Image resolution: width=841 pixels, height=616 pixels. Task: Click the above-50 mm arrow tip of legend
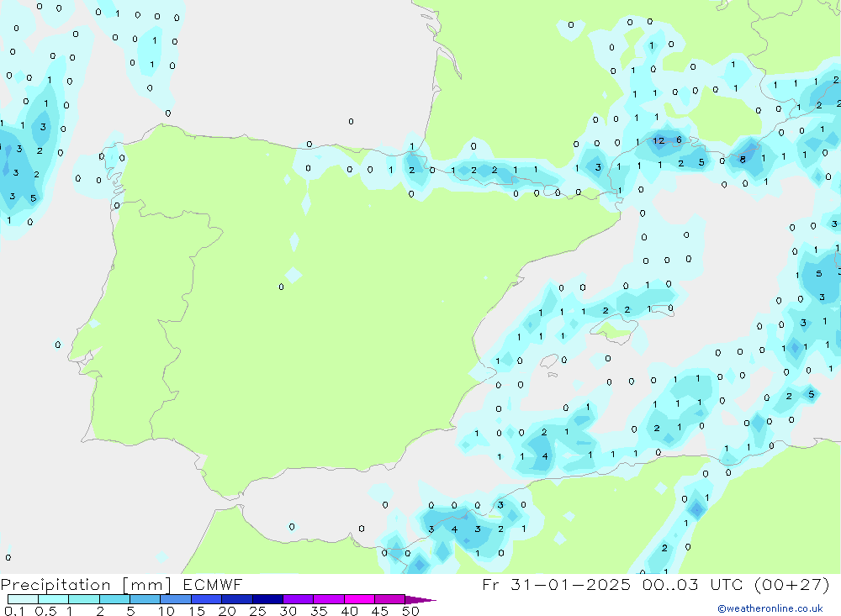[420, 600]
